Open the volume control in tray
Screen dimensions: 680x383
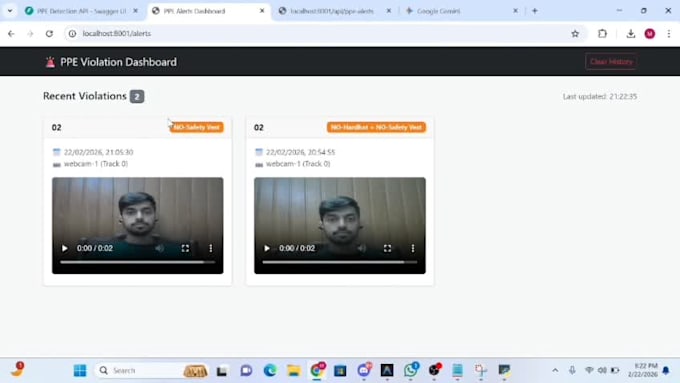[x=602, y=370]
